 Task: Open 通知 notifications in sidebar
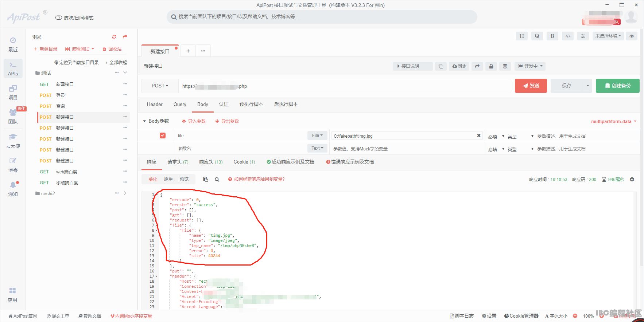pos(13,189)
